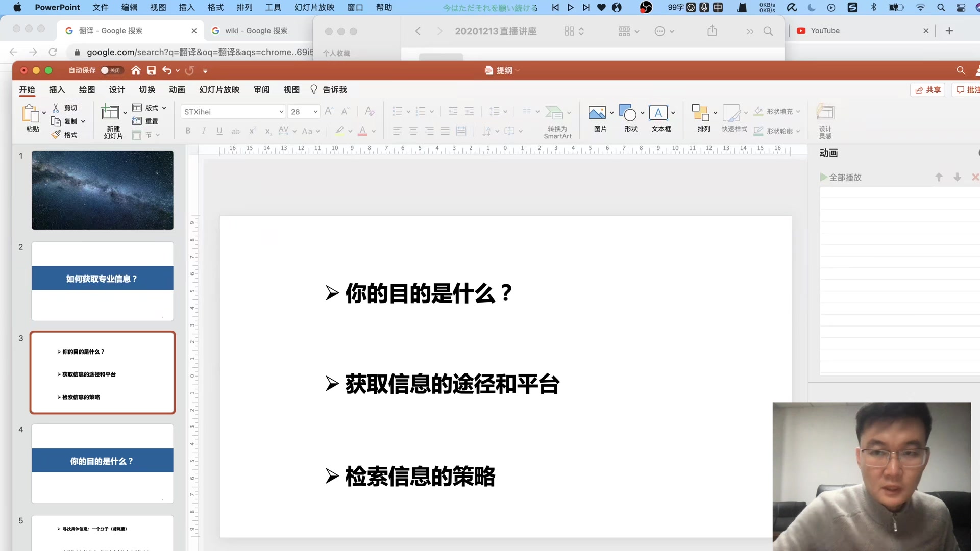
Task: Click the Cut scissors icon
Action: [x=56, y=108]
